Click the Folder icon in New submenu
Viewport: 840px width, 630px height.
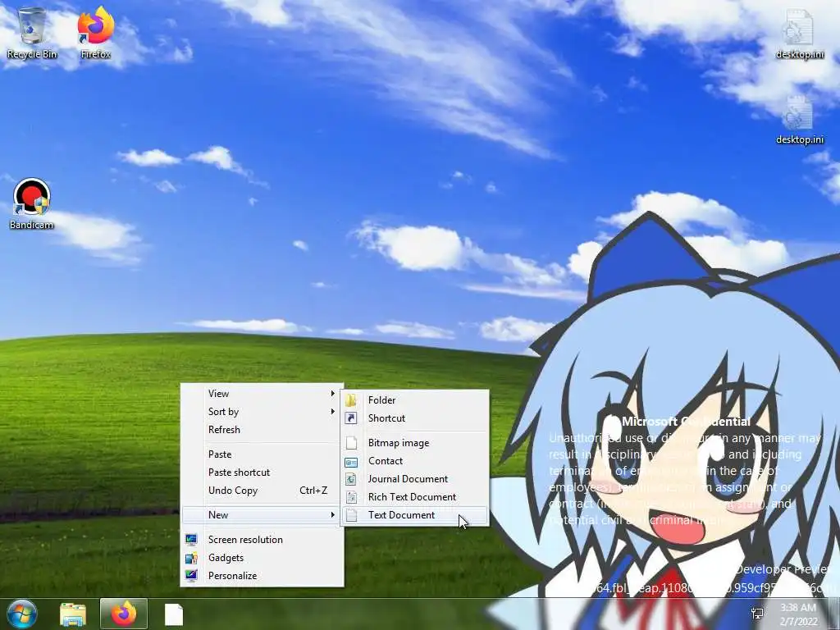(x=351, y=400)
